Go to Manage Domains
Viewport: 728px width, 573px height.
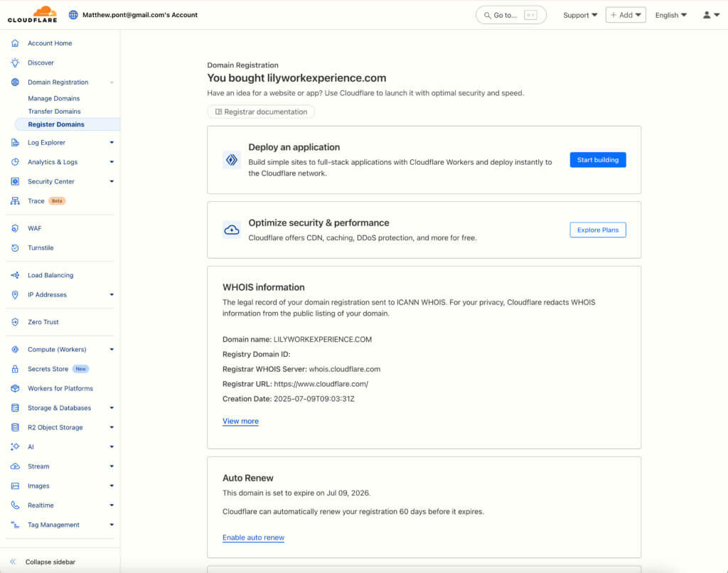54,98
